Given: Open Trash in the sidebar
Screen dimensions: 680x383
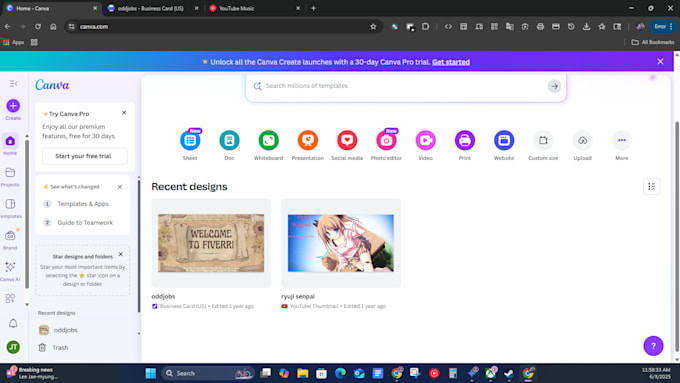Looking at the screenshot, I should (x=60, y=347).
